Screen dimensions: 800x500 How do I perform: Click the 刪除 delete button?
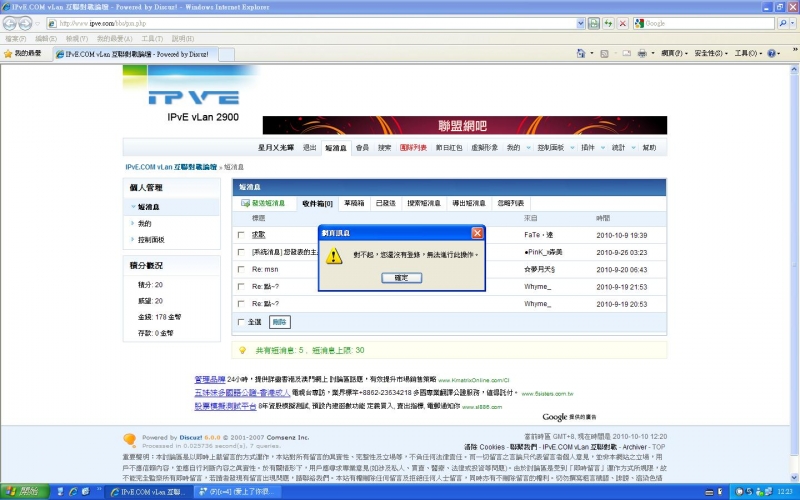point(279,322)
